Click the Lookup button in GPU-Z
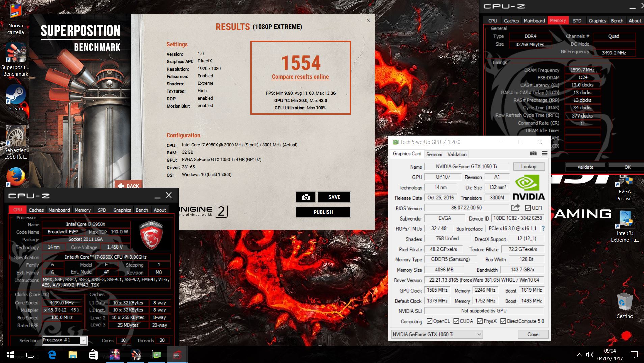Image resolution: width=644 pixels, height=363 pixels. coord(529,166)
